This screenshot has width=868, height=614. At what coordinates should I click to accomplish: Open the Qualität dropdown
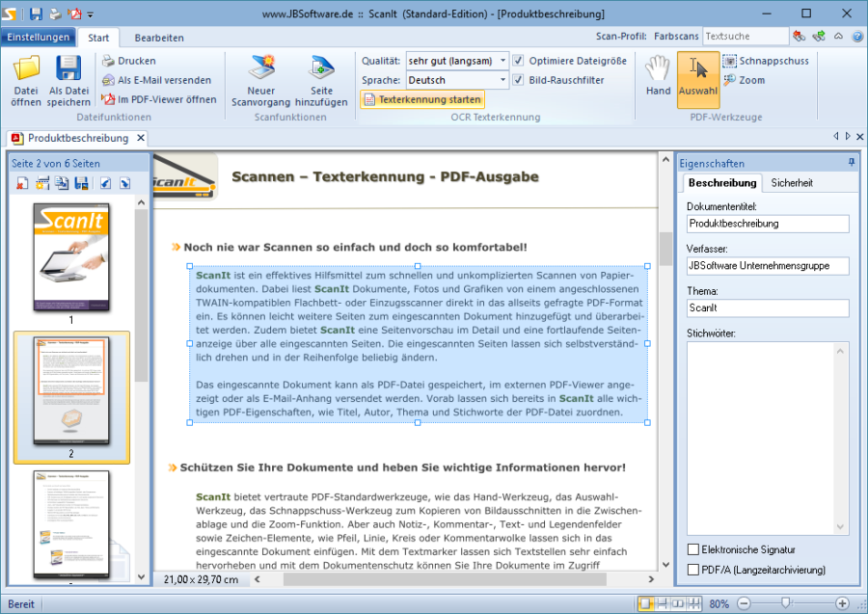coord(502,61)
